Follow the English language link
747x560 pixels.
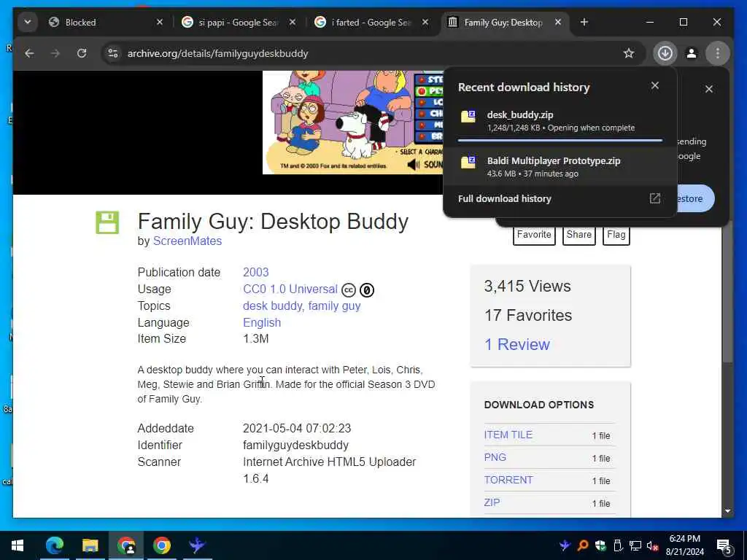point(262,322)
